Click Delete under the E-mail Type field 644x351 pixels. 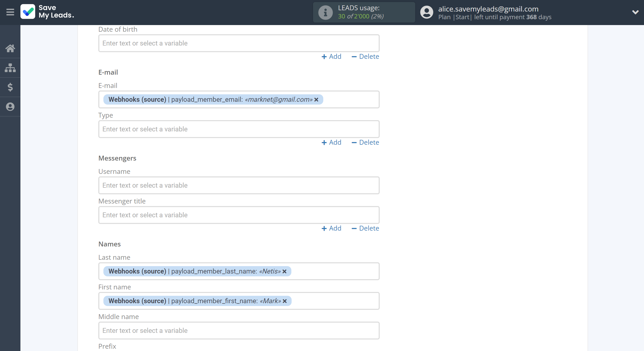point(365,142)
